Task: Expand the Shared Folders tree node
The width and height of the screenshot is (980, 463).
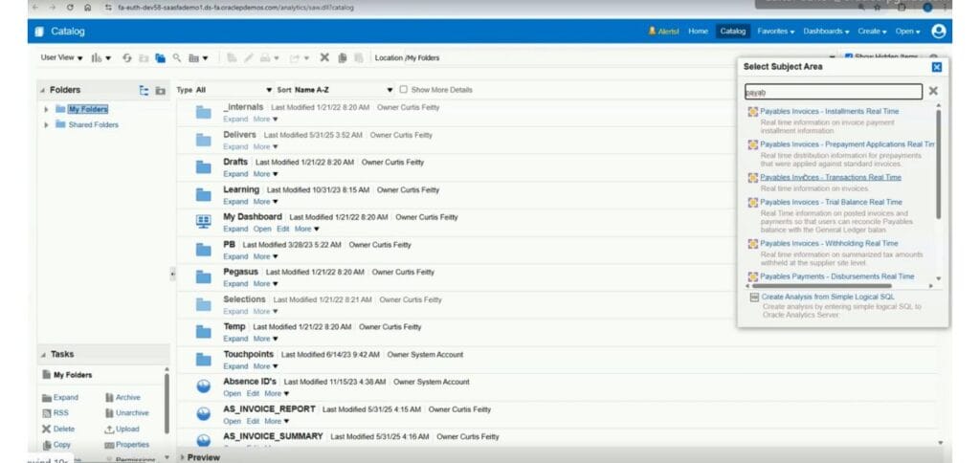Action: pos(46,125)
